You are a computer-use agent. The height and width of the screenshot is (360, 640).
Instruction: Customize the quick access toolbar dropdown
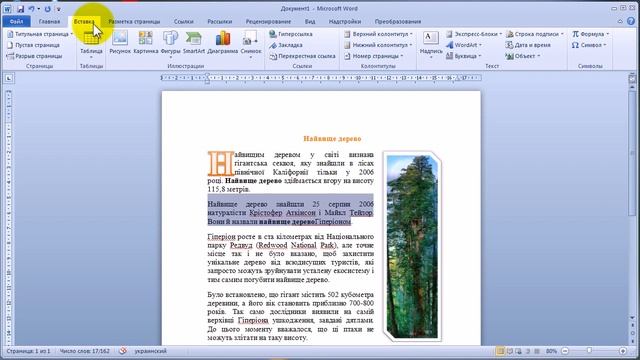coord(58,9)
